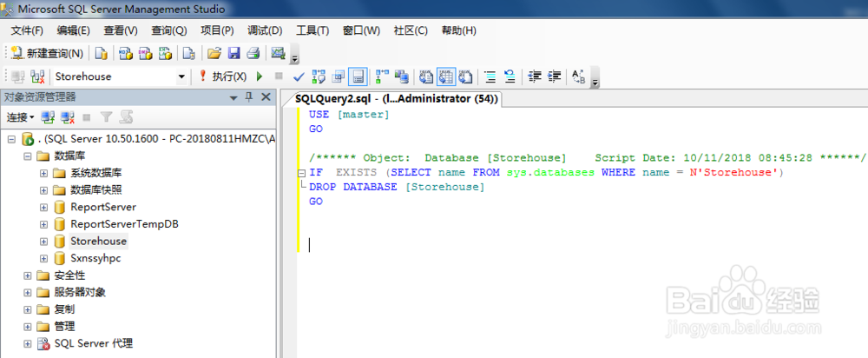The image size is (868, 358).
Task: Open the Activity Monitor icon
Action: 278,53
